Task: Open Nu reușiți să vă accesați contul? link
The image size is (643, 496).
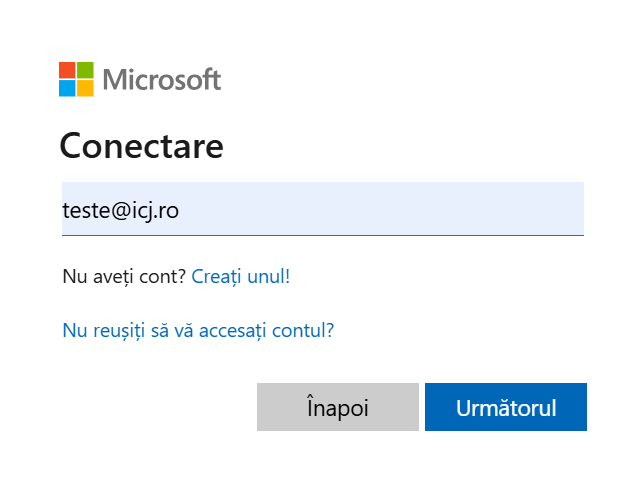Action: 198,329
